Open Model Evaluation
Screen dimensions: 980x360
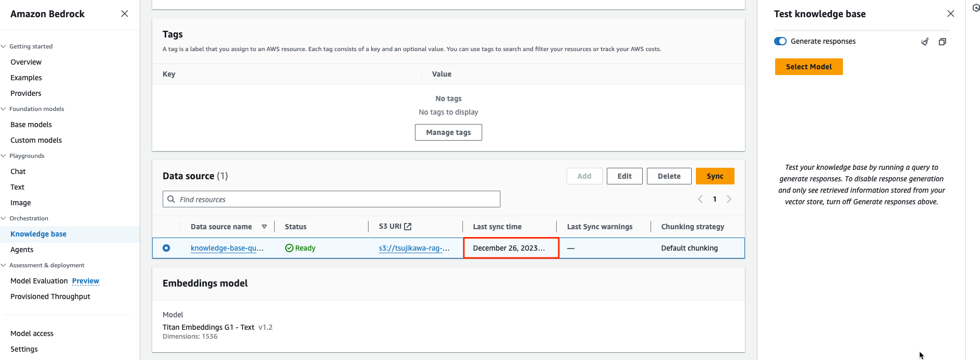click(x=39, y=281)
